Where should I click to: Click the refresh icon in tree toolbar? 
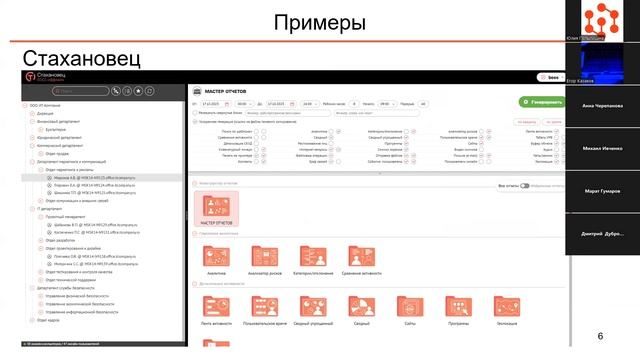click(149, 91)
